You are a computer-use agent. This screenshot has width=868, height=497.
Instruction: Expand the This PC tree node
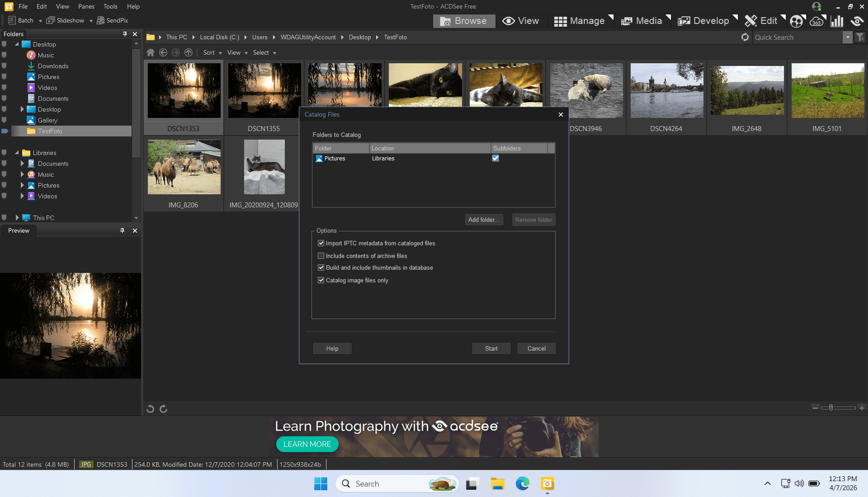coord(17,218)
